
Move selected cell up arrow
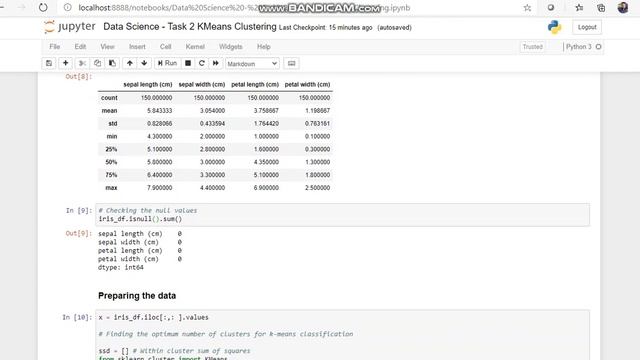[130, 63]
